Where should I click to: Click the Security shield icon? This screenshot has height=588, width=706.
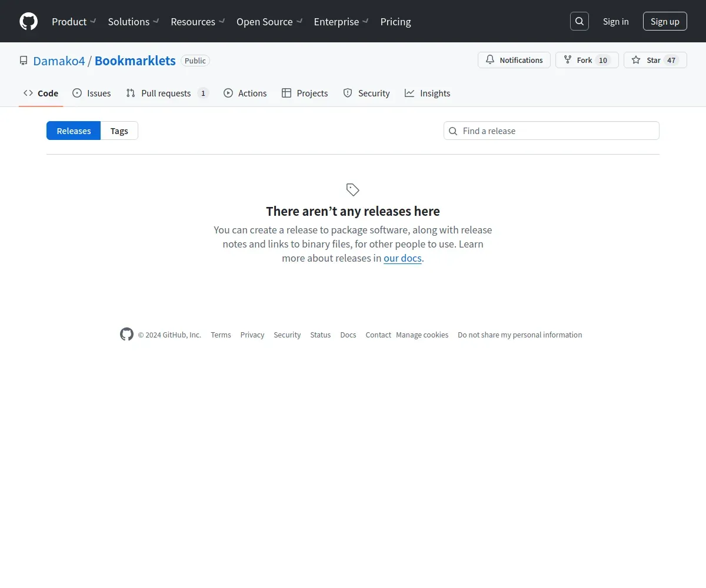coord(348,93)
